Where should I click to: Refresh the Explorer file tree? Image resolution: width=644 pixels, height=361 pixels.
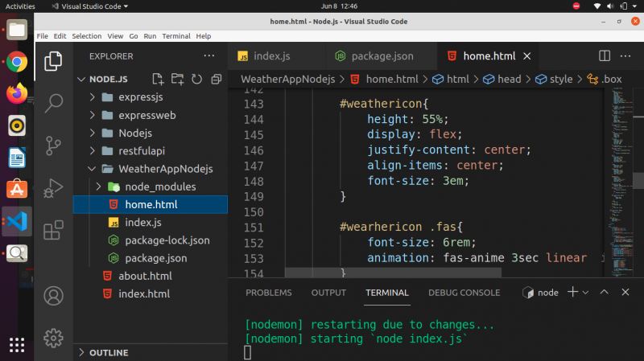click(x=196, y=79)
